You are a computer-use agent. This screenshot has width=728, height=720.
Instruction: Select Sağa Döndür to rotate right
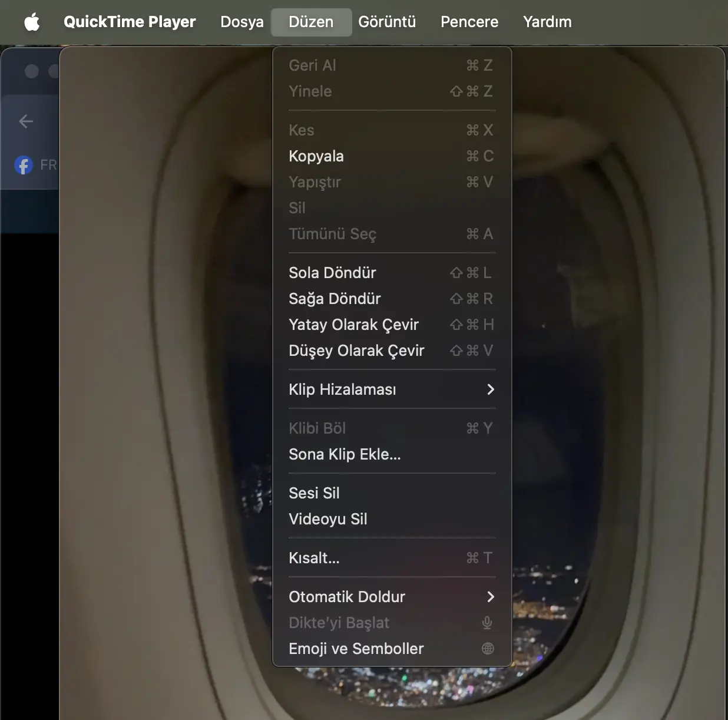pos(392,299)
